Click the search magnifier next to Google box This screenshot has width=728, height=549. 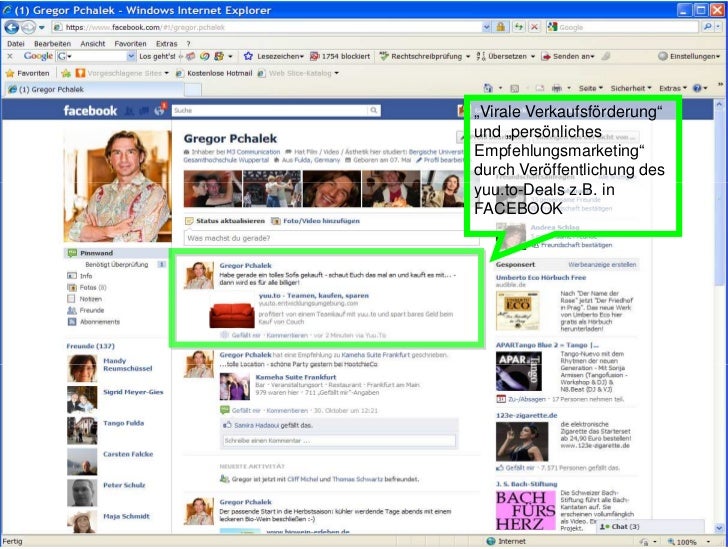click(x=707, y=27)
